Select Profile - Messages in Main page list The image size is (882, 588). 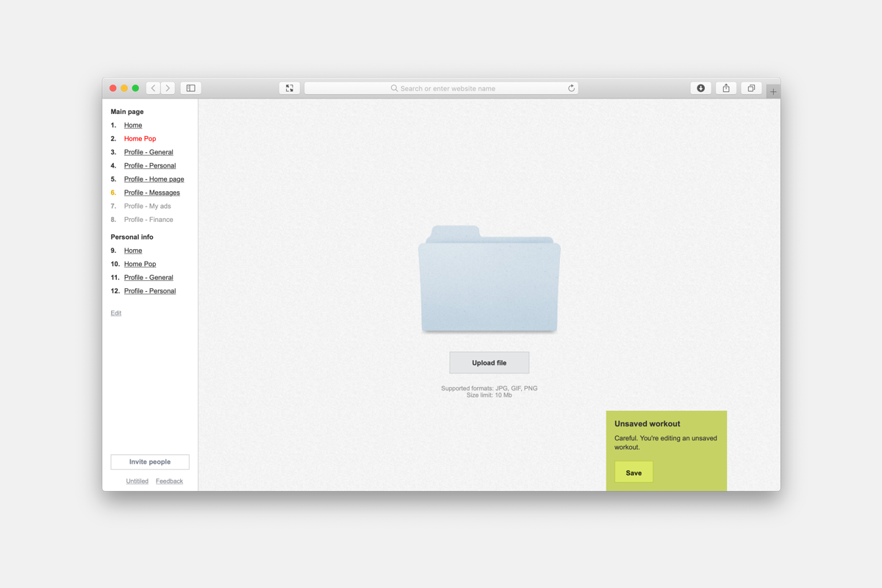point(151,193)
